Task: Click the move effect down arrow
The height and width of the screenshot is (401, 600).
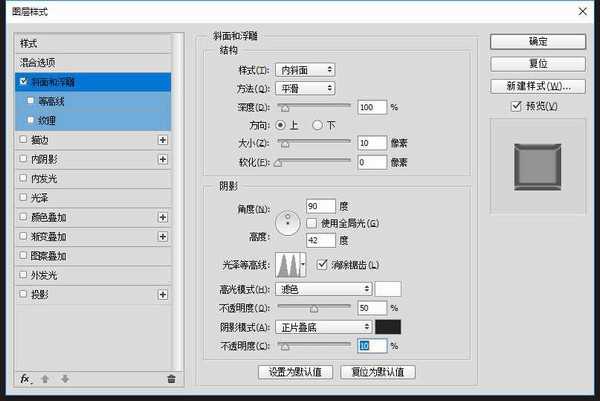Action: coord(65,378)
